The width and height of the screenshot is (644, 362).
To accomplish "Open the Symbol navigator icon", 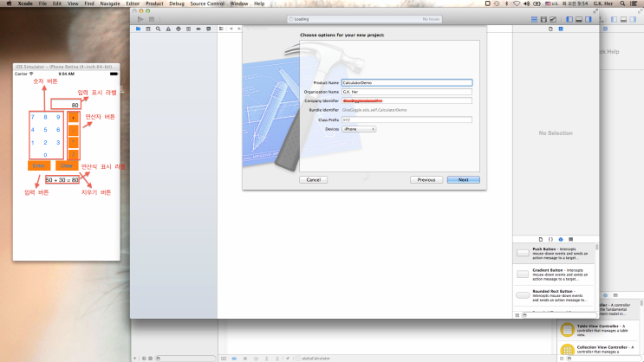I will click(148, 29).
